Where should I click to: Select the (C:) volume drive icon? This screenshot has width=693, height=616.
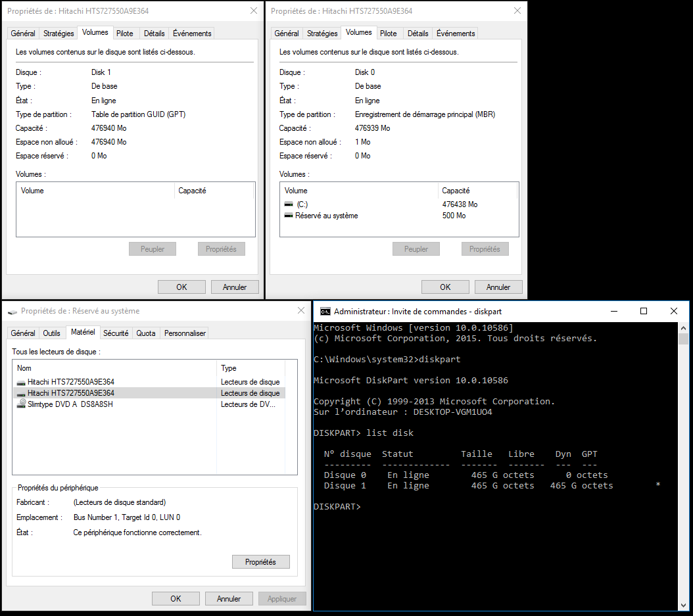point(289,204)
